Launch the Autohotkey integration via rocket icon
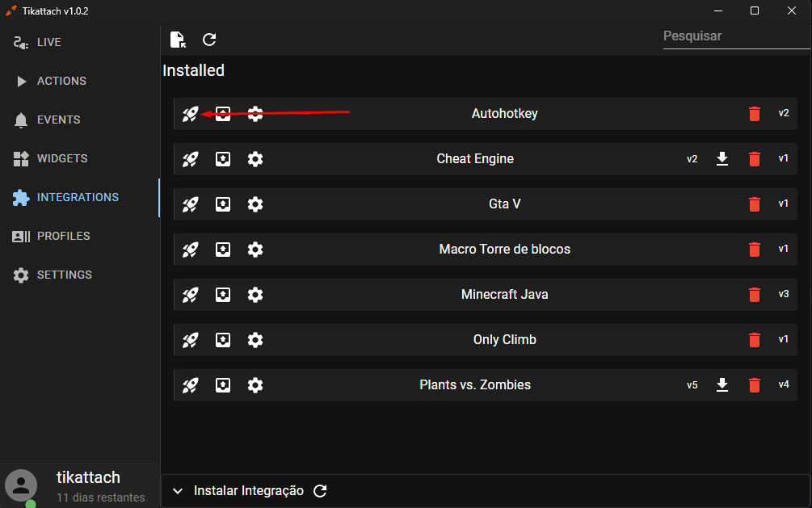 coord(190,114)
